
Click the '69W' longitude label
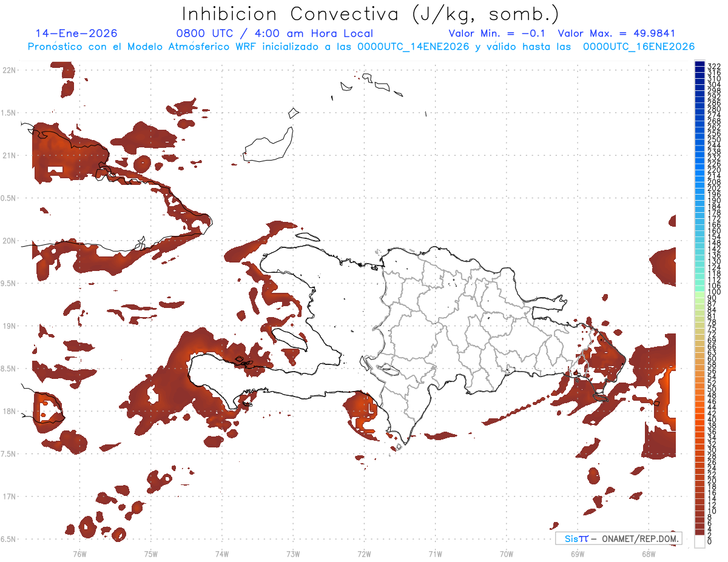coord(578,554)
